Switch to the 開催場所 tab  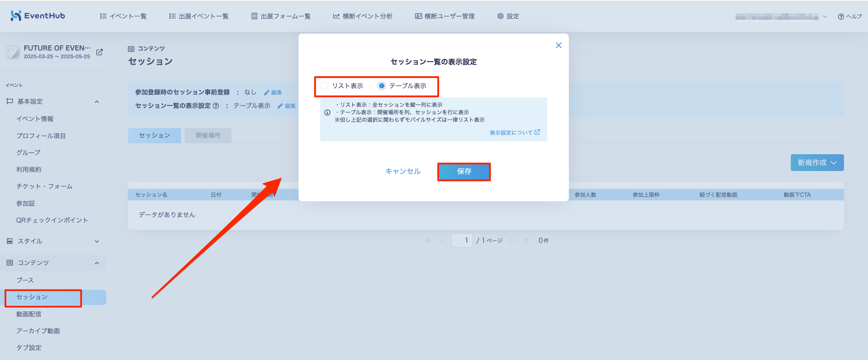tap(208, 135)
